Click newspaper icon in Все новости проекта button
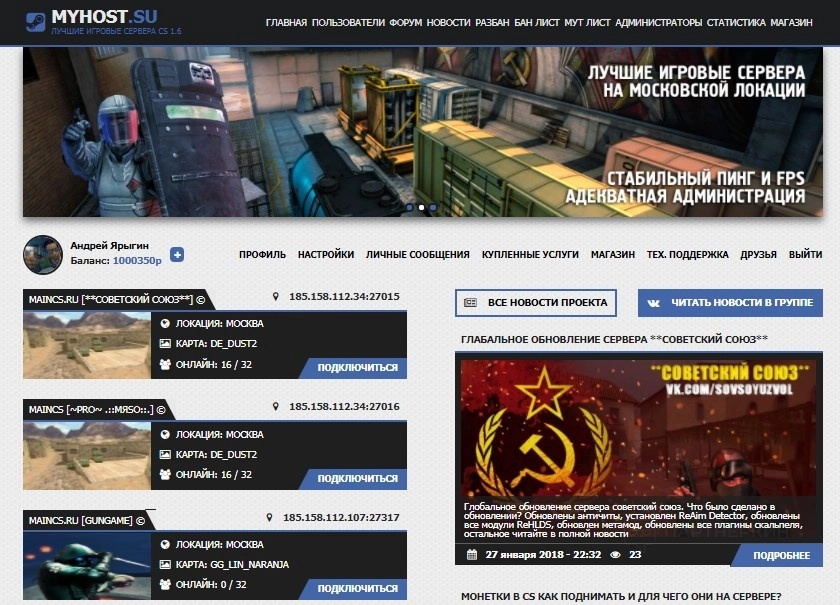Screen dimensions: 840x605 click(x=470, y=303)
